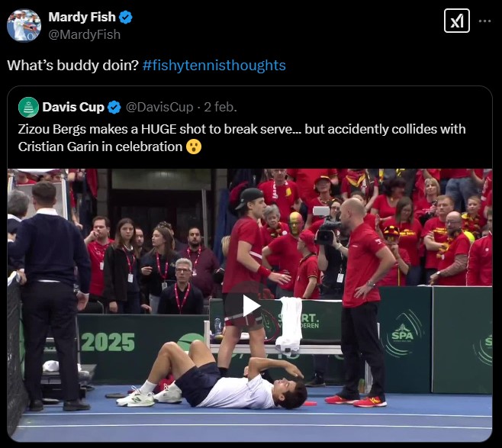The image size is (502, 448).
Task: Click the 2025 banner area in video
Action: pos(108,343)
